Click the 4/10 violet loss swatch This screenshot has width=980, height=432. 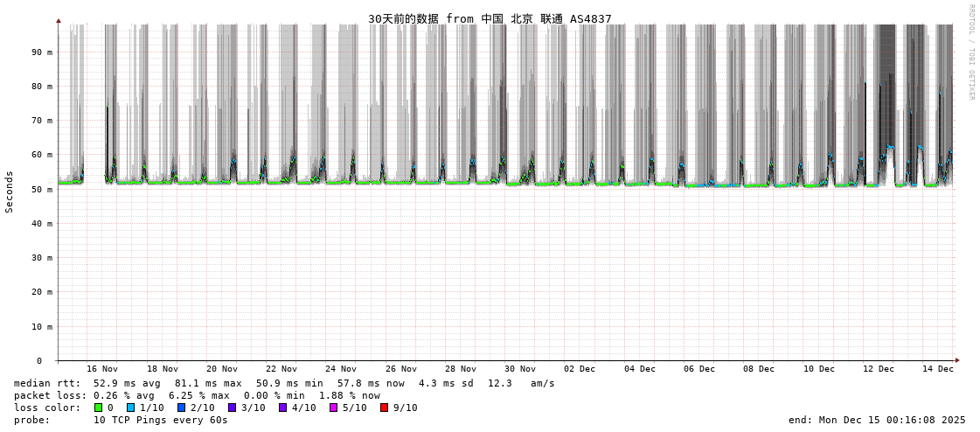[282, 408]
